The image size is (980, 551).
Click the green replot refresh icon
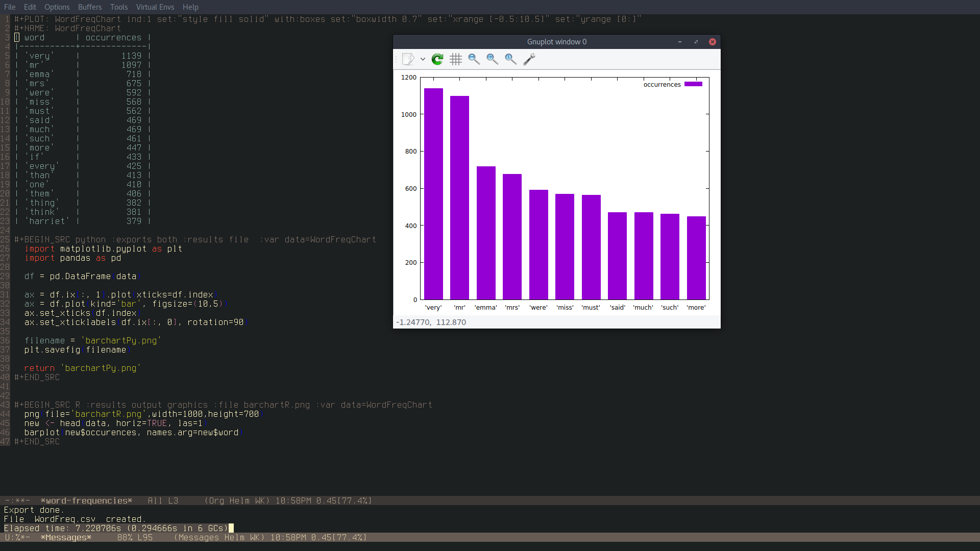tap(437, 59)
